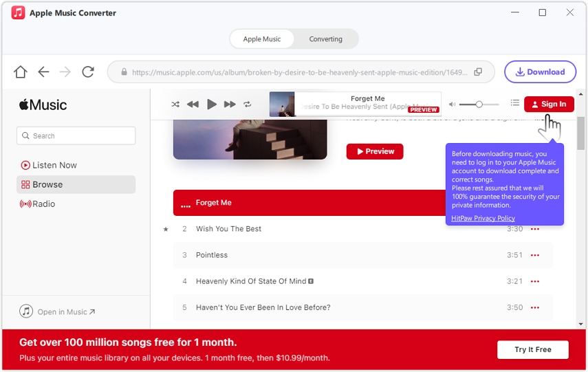Click the lock icon in address bar
Image resolution: width=588 pixels, height=372 pixels.
[x=124, y=72]
